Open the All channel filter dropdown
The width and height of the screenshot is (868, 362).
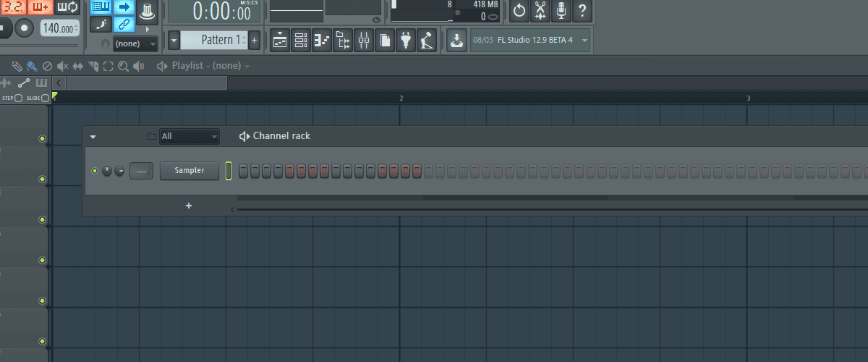click(x=190, y=136)
